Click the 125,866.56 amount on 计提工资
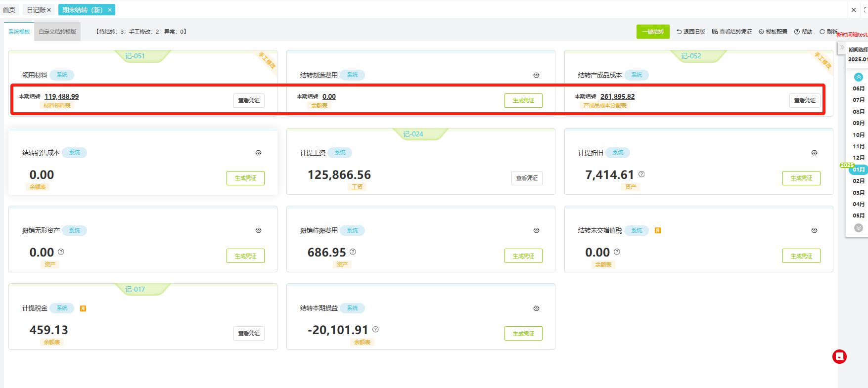This screenshot has width=868, height=388. point(339,174)
